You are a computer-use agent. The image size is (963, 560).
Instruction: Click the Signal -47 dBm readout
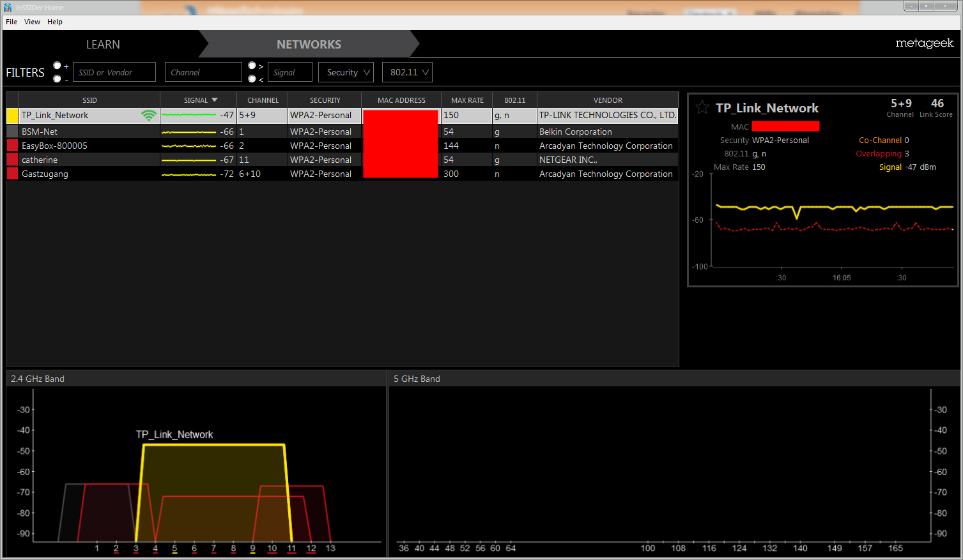click(907, 167)
